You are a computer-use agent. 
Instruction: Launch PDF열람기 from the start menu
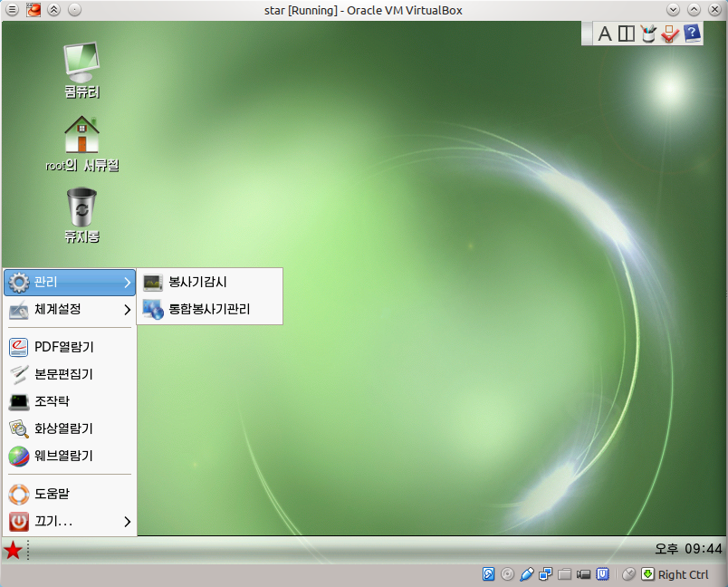tap(70, 347)
